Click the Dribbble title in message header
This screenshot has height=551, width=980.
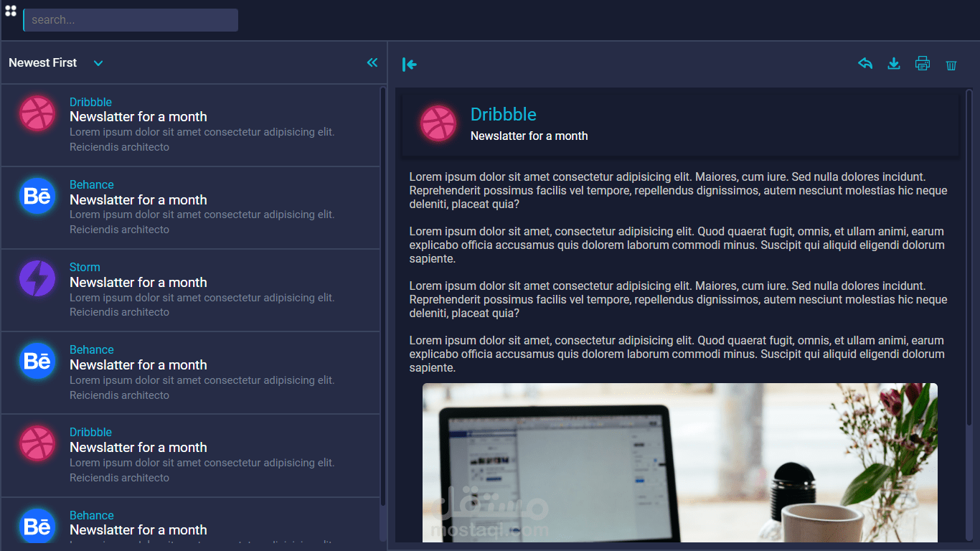point(504,114)
